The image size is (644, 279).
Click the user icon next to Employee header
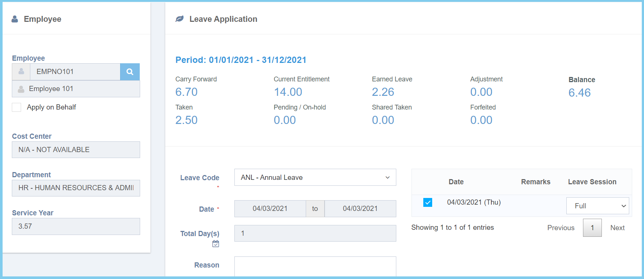(x=15, y=19)
